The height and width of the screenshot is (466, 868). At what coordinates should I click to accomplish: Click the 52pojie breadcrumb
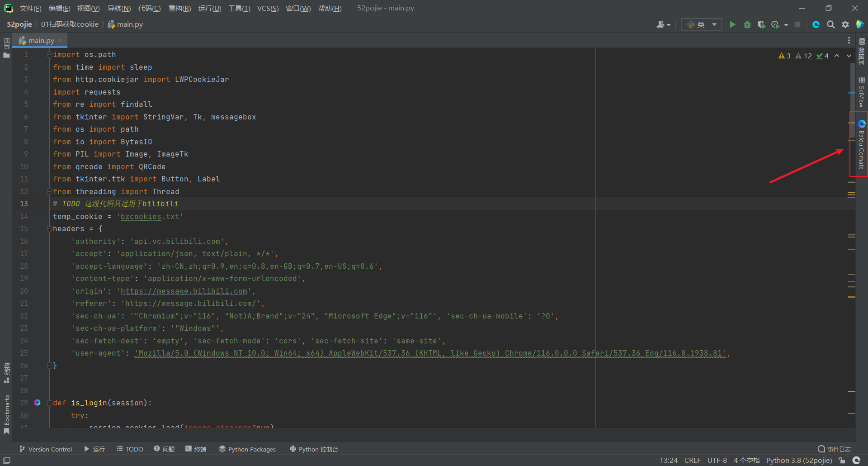pos(19,24)
